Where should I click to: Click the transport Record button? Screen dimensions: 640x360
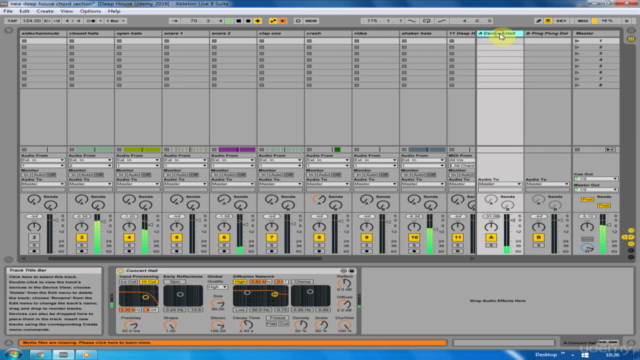coord(248,21)
